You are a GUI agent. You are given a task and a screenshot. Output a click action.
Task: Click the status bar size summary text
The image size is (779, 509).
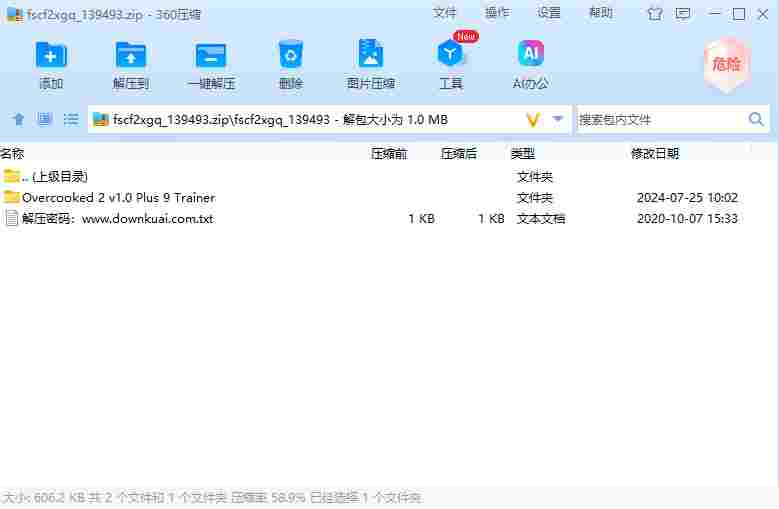(x=211, y=497)
